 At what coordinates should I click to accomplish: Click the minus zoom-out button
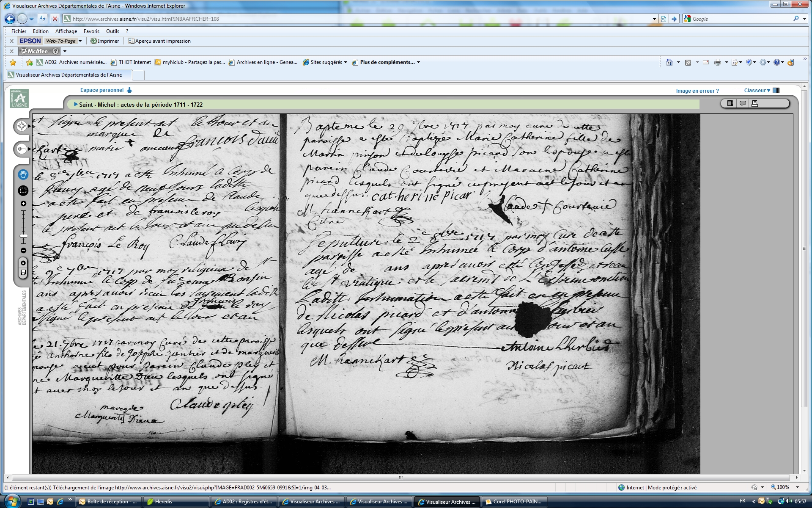[23, 251]
